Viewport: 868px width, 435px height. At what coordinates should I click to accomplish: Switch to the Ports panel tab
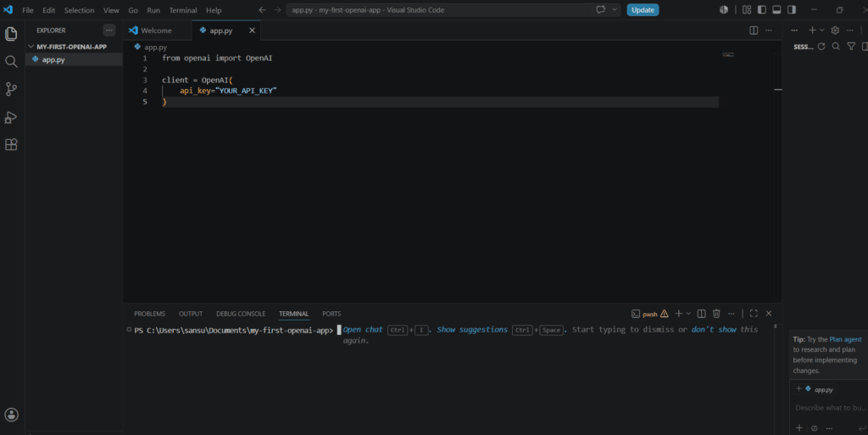331,314
